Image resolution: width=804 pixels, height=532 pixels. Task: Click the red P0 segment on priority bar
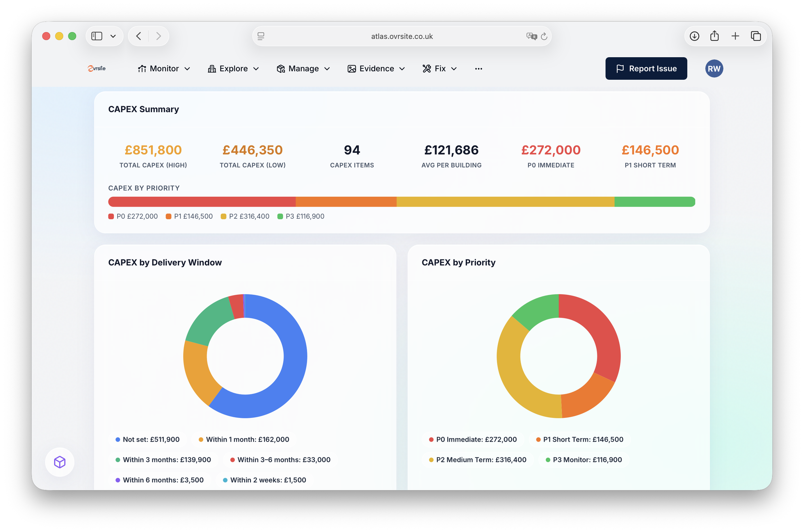click(202, 202)
